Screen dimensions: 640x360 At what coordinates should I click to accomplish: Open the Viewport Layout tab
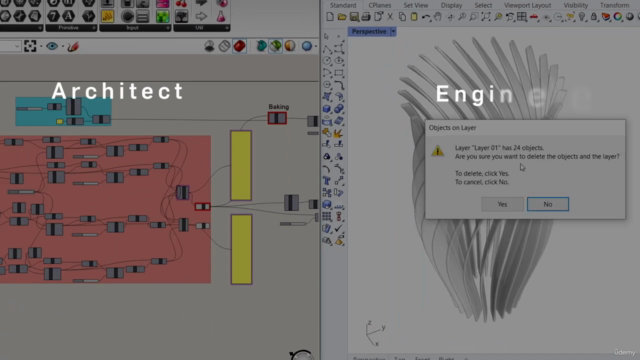[527, 5]
